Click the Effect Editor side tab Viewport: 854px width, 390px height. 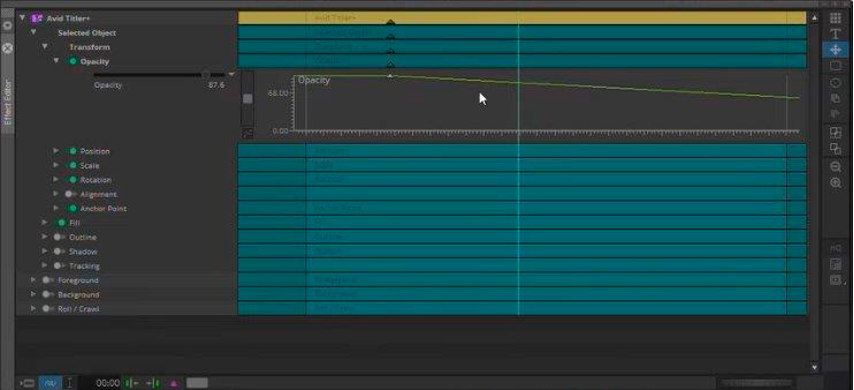pyautogui.click(x=8, y=102)
